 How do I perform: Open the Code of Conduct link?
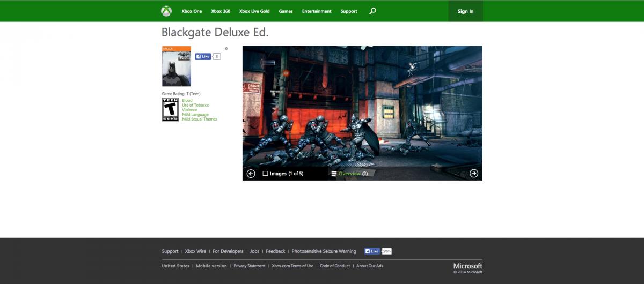[335, 266]
